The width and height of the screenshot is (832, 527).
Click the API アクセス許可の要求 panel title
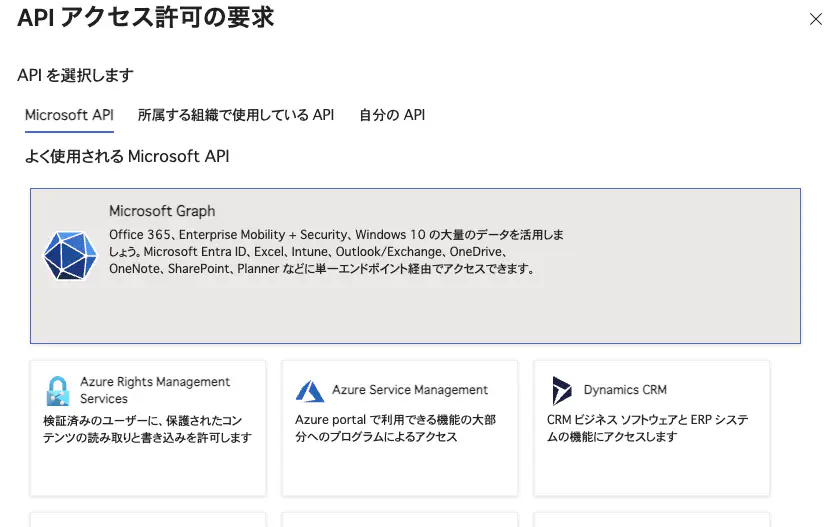click(146, 18)
